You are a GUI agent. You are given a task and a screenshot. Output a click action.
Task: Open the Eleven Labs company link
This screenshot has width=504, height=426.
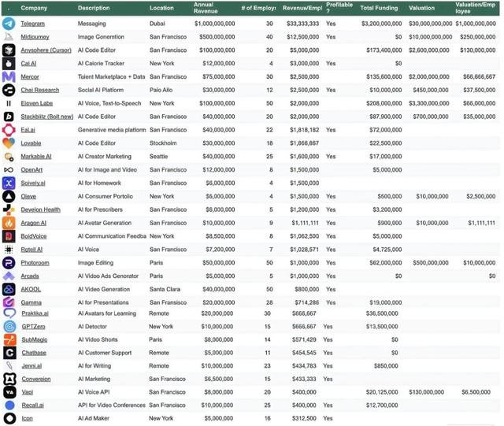click(x=37, y=103)
